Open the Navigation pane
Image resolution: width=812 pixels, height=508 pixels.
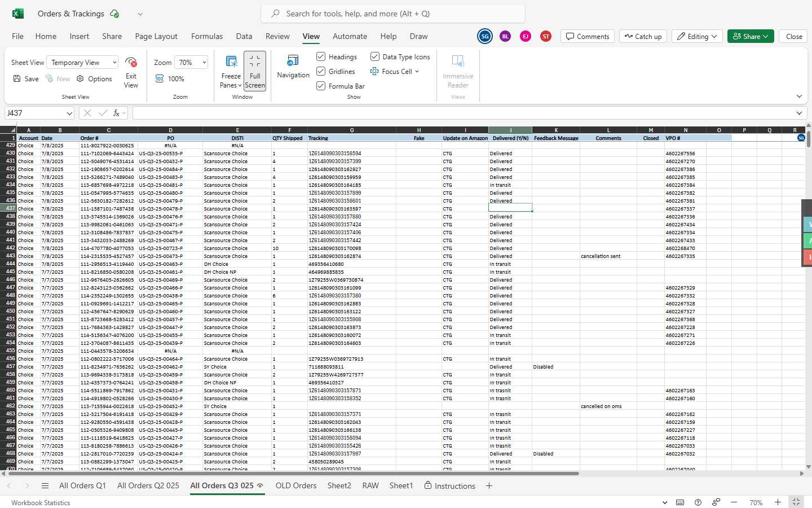[293, 67]
